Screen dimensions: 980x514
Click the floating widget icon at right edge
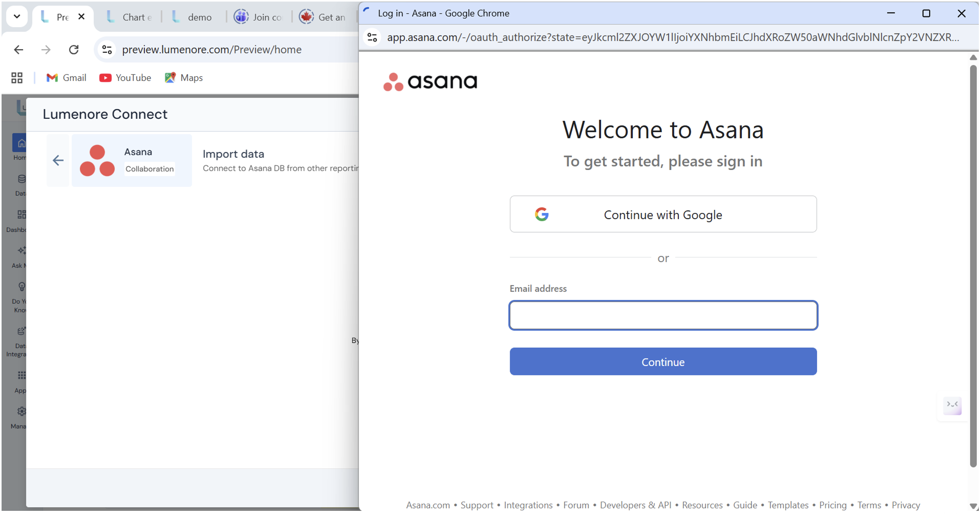click(952, 405)
